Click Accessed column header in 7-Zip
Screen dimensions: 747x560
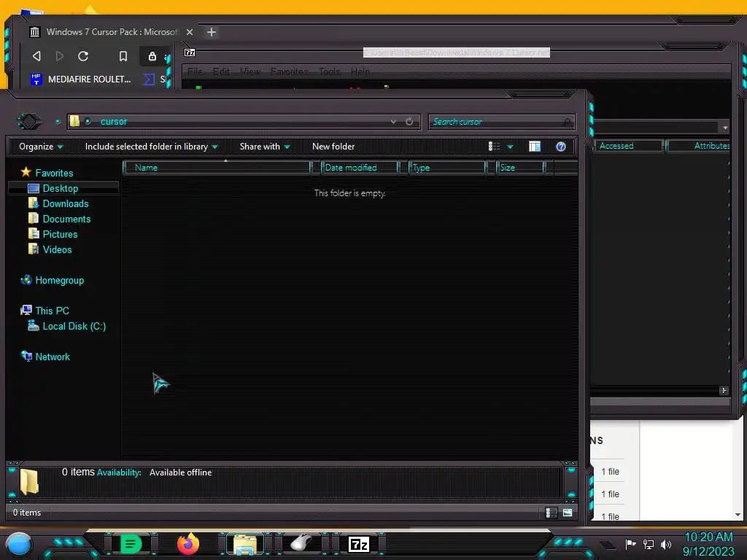coord(628,146)
